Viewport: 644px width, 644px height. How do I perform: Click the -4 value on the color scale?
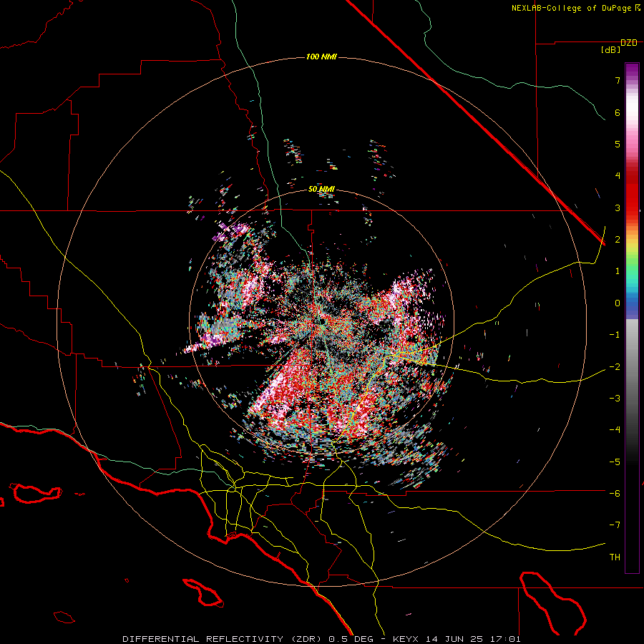615,430
